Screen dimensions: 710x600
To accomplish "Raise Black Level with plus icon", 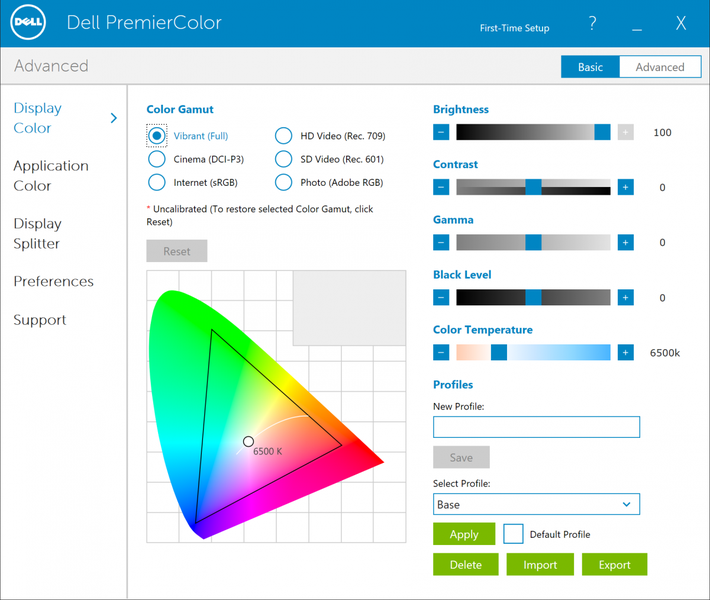I will coord(625,298).
